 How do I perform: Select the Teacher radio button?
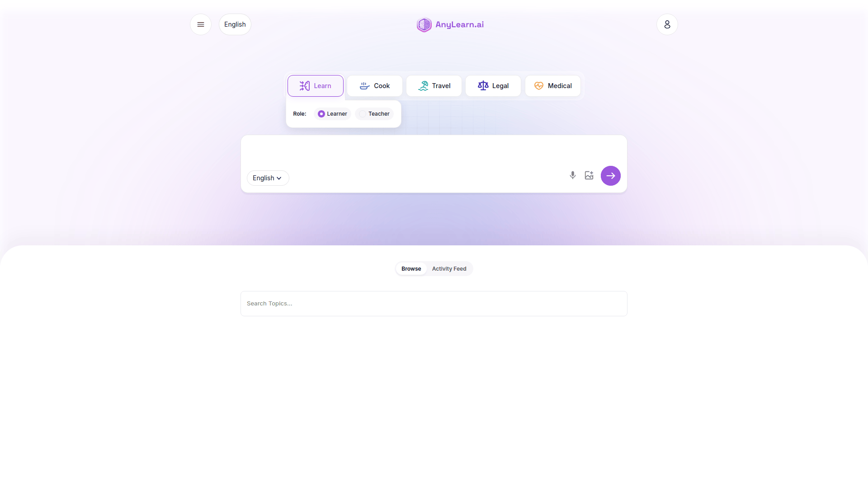pyautogui.click(x=362, y=114)
